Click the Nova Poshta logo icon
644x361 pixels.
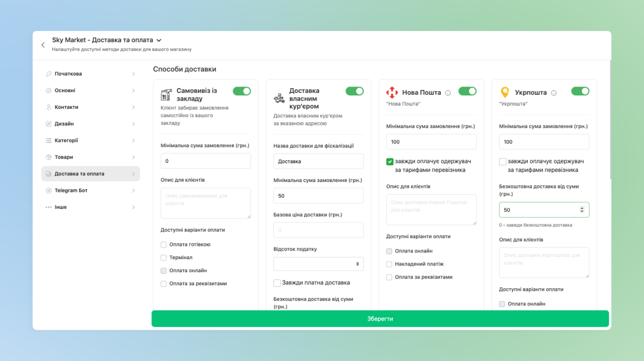[392, 92]
